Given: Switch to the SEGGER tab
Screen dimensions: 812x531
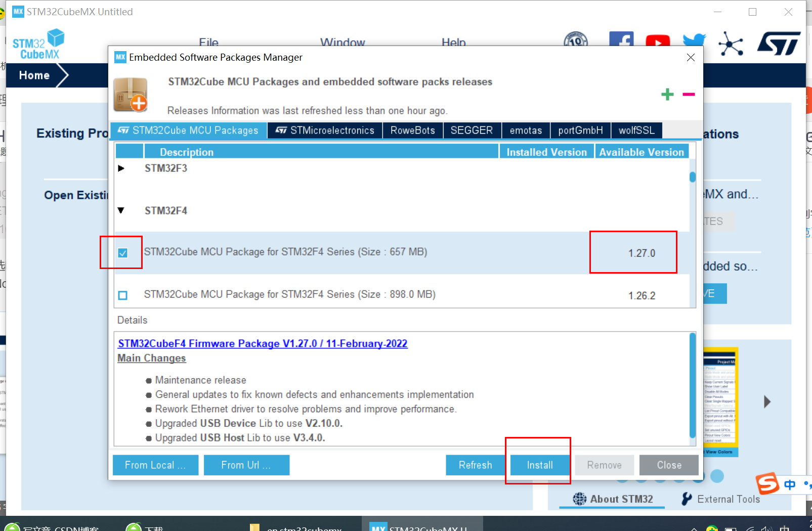Looking at the screenshot, I should tap(472, 130).
